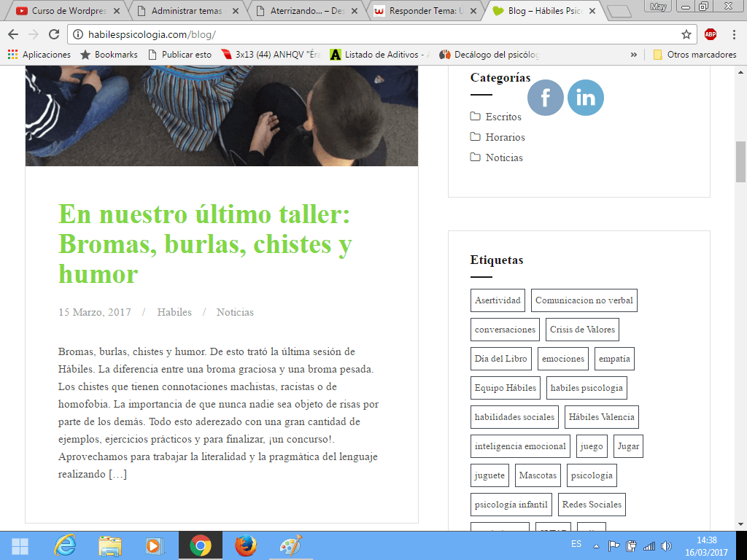Click the Habiles author link
Viewport: 747px width, 560px height.
174,312
